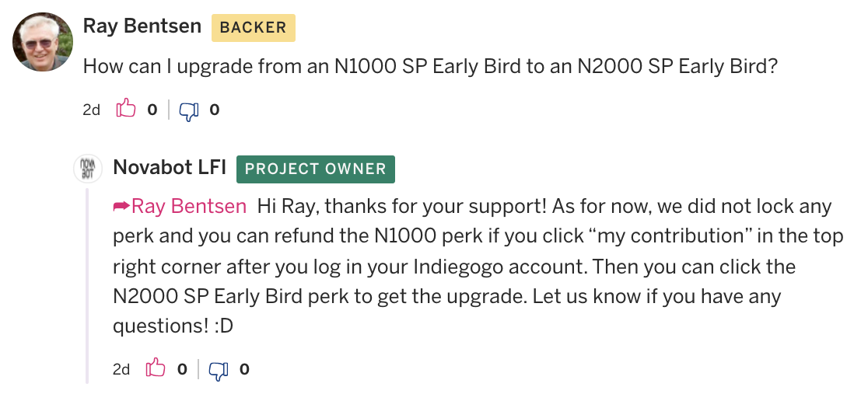
Task: Click the green PROJECT OWNER badge
Action: point(316,169)
